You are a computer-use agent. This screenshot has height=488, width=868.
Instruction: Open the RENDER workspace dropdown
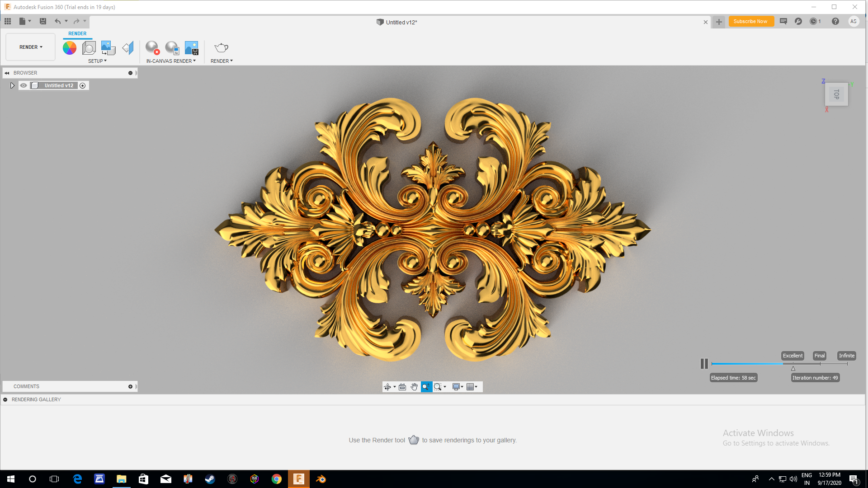tap(31, 47)
